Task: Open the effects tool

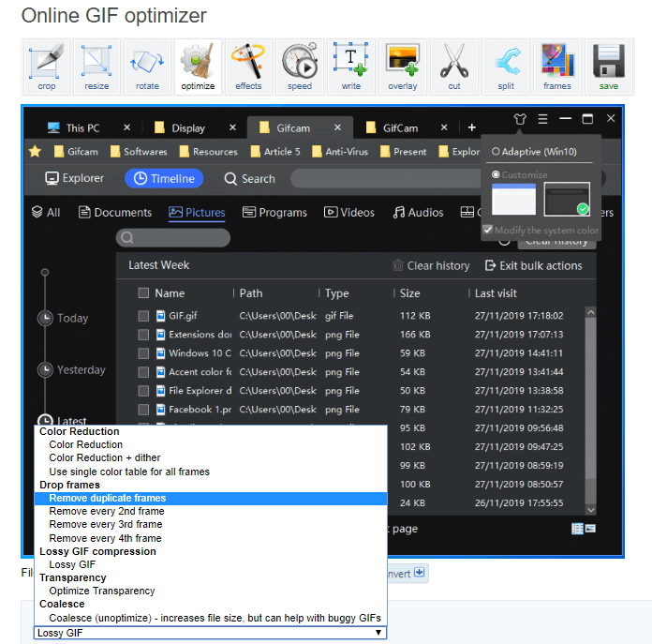Action: 248,67
